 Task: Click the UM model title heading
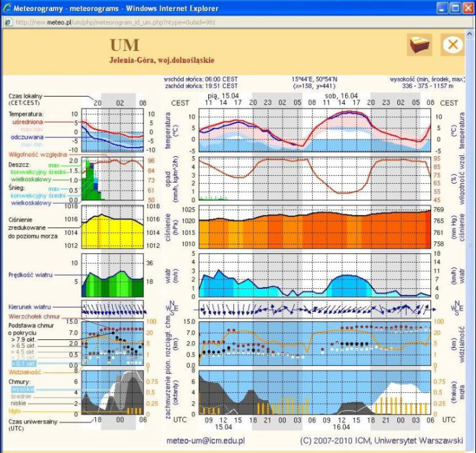pos(124,45)
